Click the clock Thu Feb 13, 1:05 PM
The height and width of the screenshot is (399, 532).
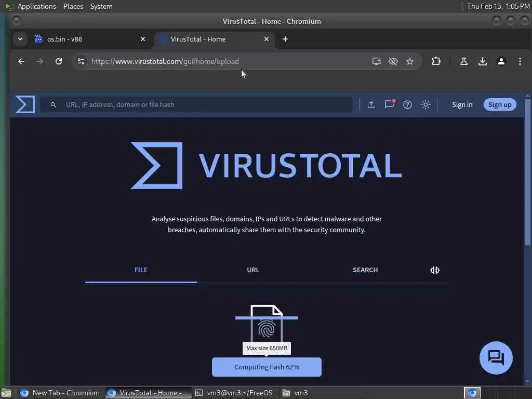(498, 6)
